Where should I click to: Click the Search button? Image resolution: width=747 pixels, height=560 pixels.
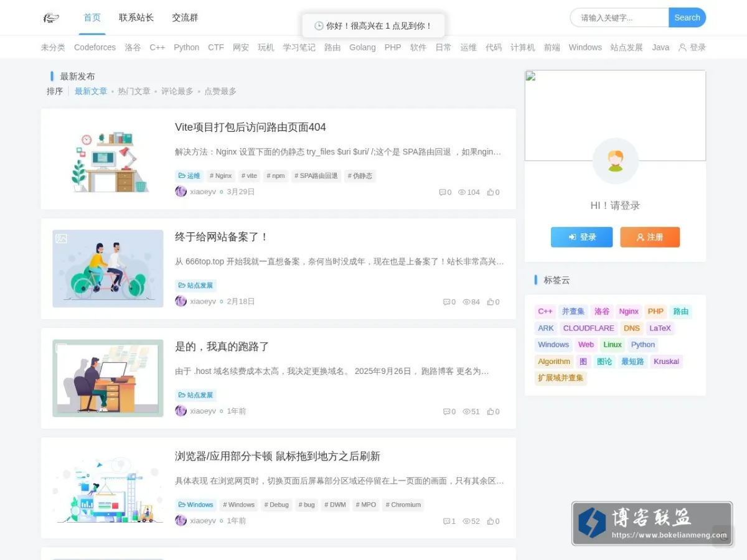tap(687, 17)
